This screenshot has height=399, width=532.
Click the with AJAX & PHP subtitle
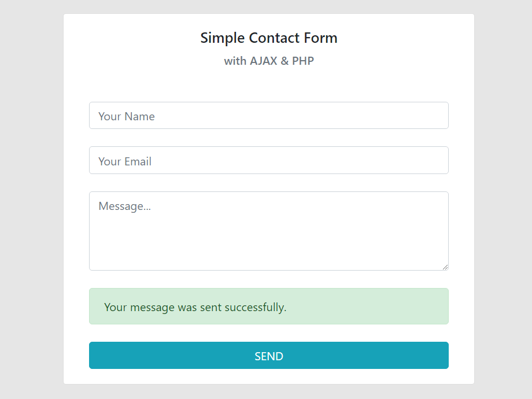(x=269, y=61)
